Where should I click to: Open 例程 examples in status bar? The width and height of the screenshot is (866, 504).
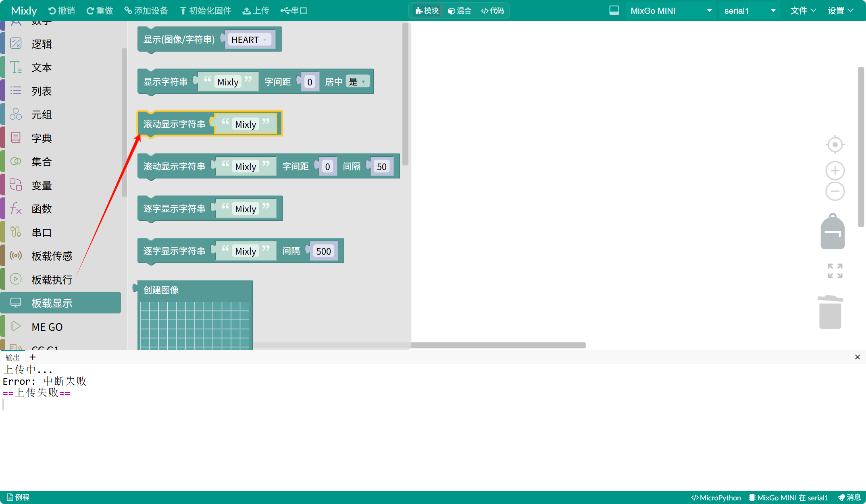(x=19, y=498)
